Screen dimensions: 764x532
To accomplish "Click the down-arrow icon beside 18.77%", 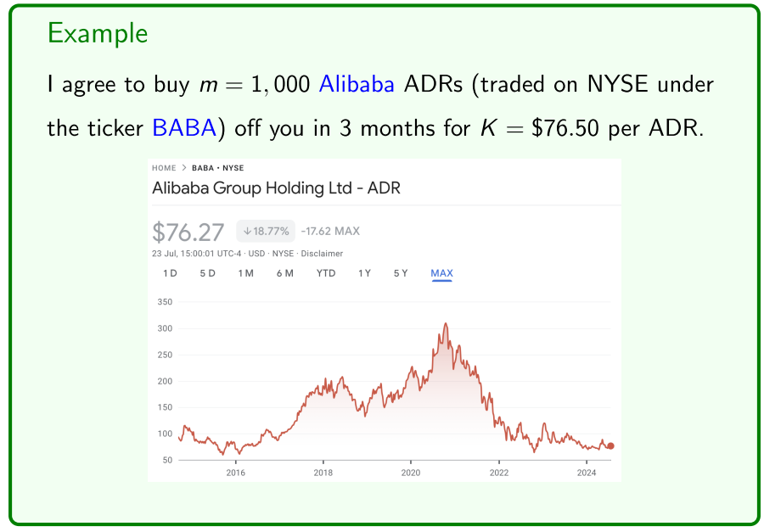I will tap(247, 231).
